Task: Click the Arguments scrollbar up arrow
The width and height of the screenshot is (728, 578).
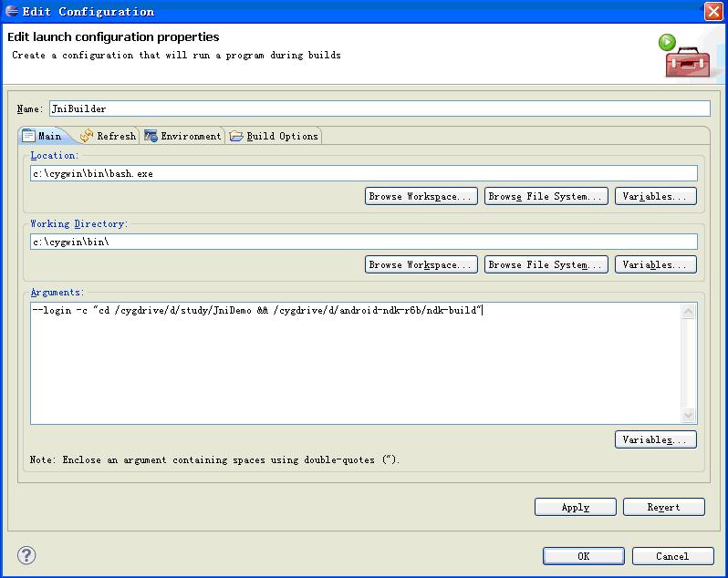Action: pos(688,311)
